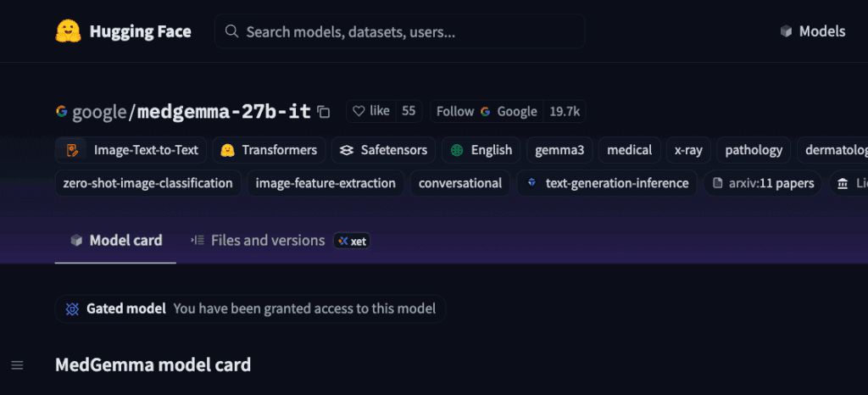Screen dimensions: 868x395
Task: Focus the search models, datasets, users field
Action: [400, 31]
